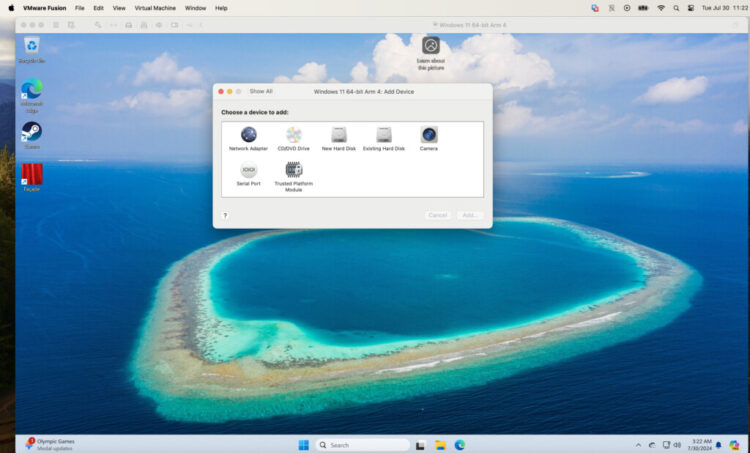Expand the hidden system tray icons chevron
Image resolution: width=750 pixels, height=453 pixels.
[x=639, y=445]
